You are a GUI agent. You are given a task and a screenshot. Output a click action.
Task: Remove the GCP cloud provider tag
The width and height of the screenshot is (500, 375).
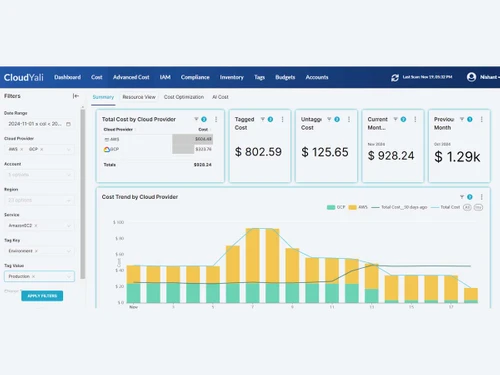[42, 149]
